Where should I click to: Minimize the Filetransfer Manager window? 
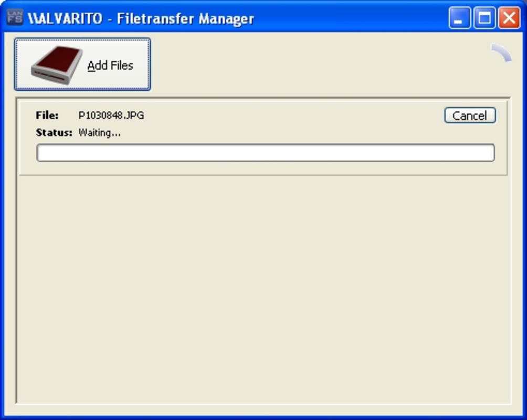tap(459, 18)
